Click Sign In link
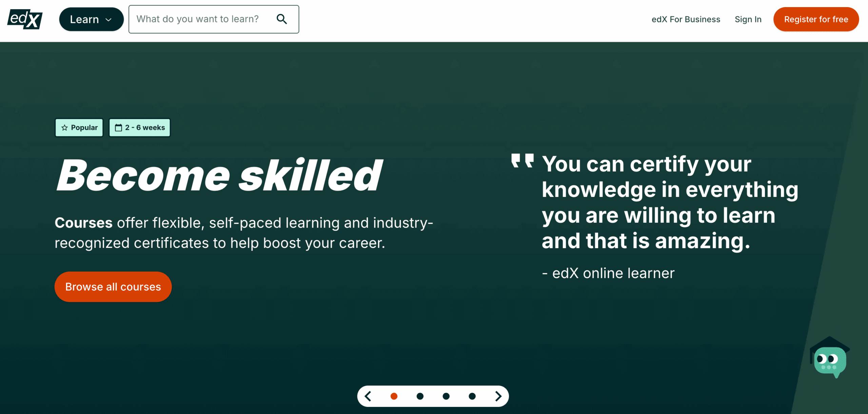The image size is (868, 414). [x=748, y=19]
